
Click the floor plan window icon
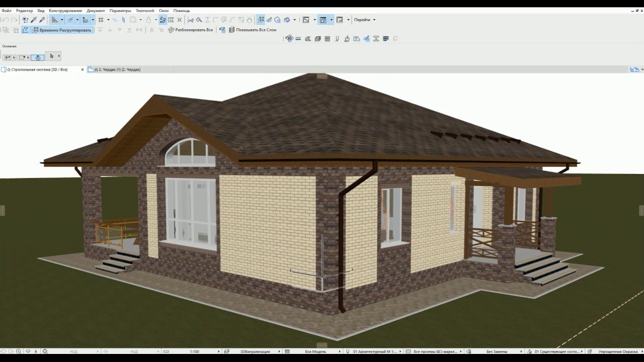click(306, 20)
